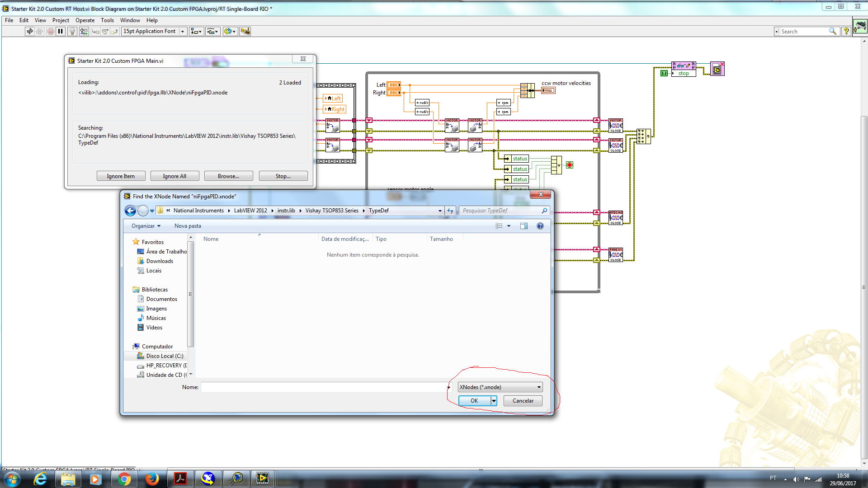The width and height of the screenshot is (868, 488).
Task: Open Internet Explorer from taskbar
Action: 40,479
